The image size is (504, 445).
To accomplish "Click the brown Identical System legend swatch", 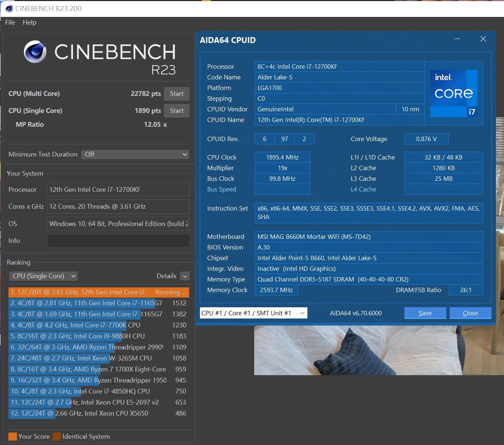I will point(57,437).
